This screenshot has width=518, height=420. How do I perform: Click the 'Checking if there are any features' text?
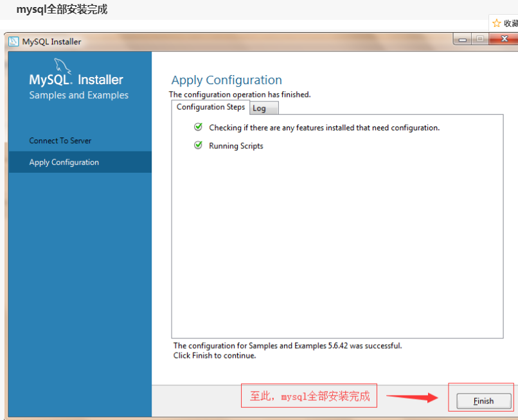[324, 128]
